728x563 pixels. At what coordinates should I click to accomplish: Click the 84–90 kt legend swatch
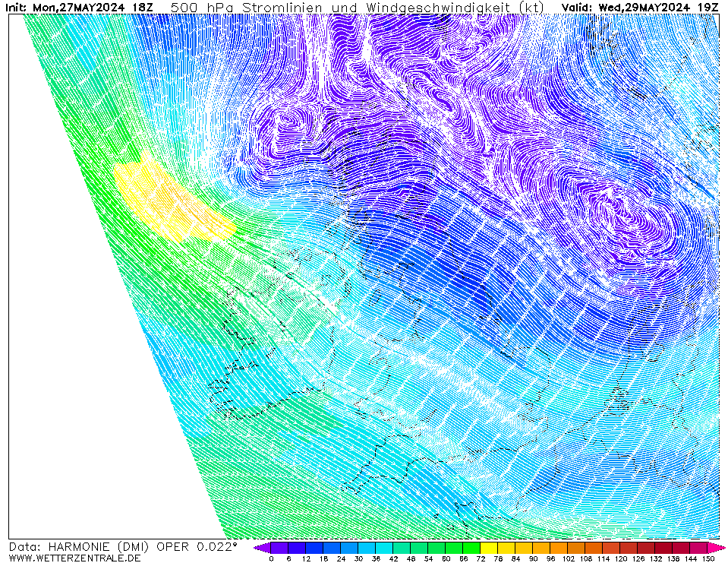[x=525, y=548]
